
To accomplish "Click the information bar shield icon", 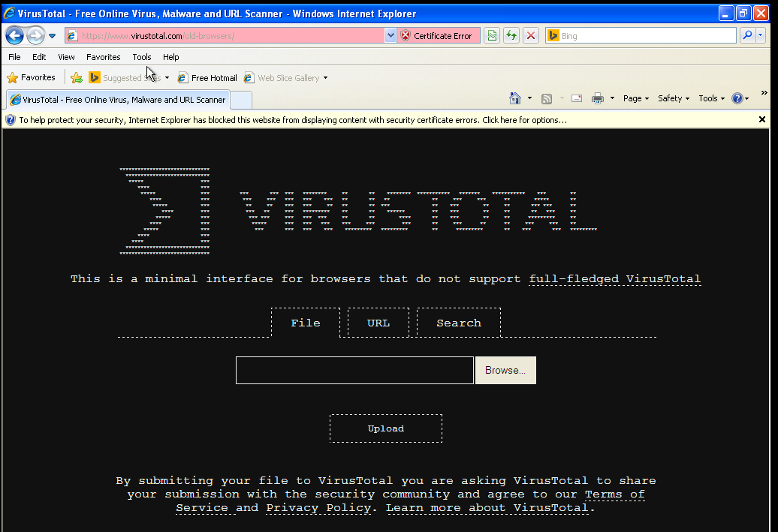I will click(x=11, y=120).
